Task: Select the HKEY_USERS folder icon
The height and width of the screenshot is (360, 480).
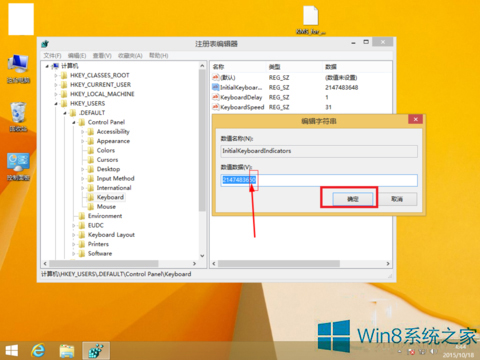Action: 64,103
